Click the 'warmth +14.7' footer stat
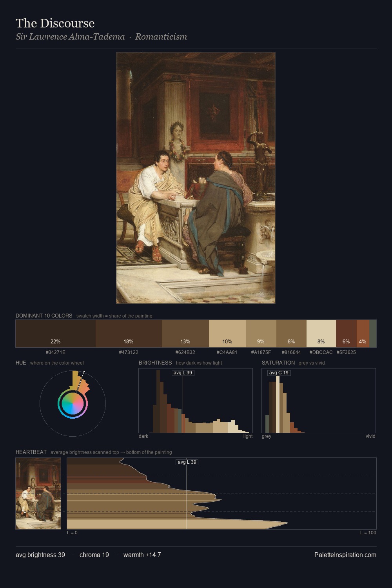The width and height of the screenshot is (392, 588). (142, 555)
